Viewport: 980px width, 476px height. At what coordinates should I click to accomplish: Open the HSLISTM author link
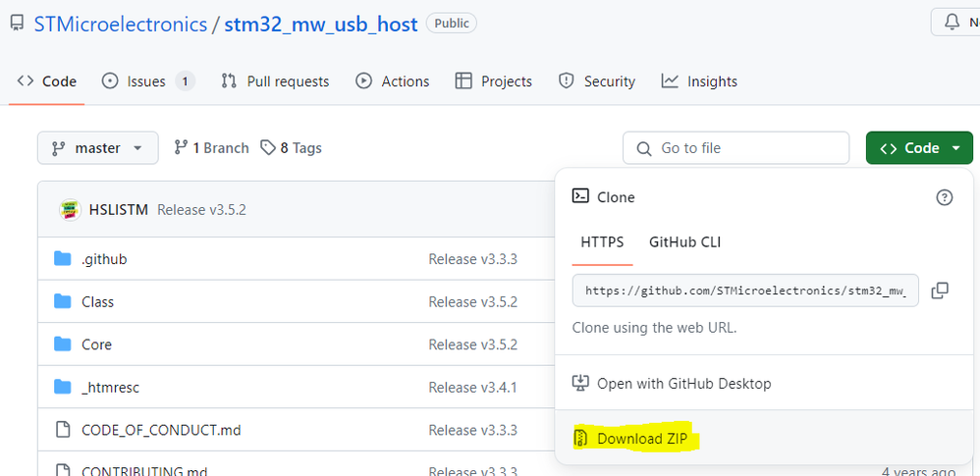118,210
